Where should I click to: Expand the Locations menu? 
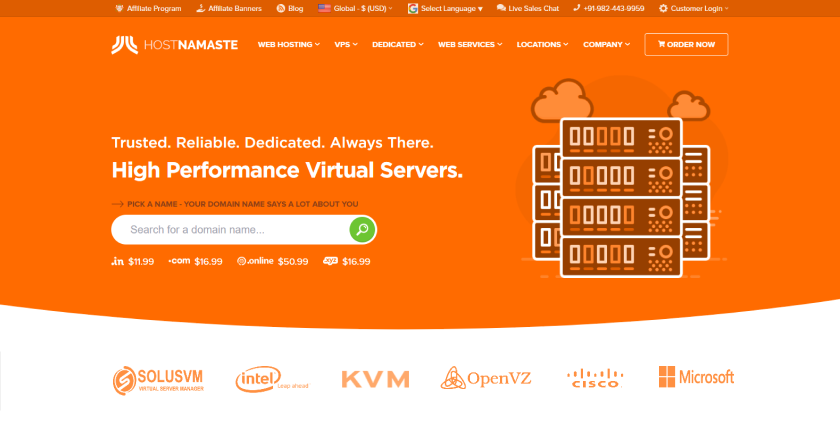[542, 44]
